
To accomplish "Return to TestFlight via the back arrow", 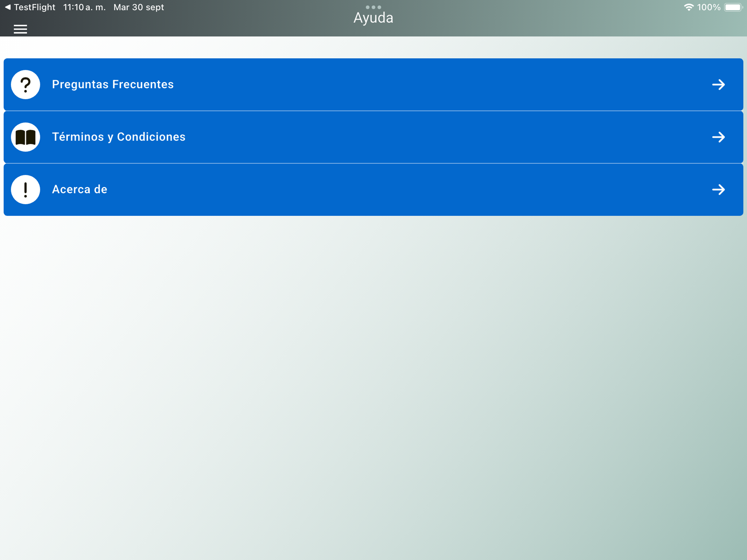I will [30, 7].
